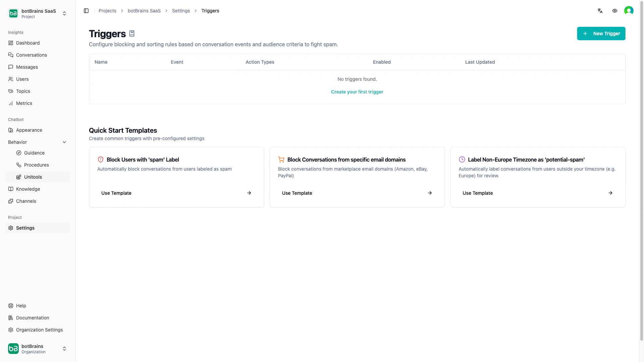Open the Conversations panel in sidebar
644x362 pixels.
(x=31, y=55)
